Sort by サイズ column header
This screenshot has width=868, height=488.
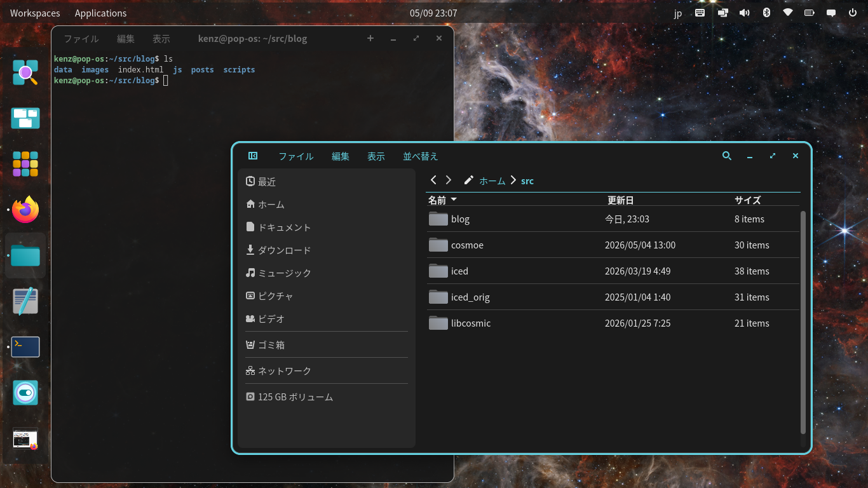tap(748, 200)
